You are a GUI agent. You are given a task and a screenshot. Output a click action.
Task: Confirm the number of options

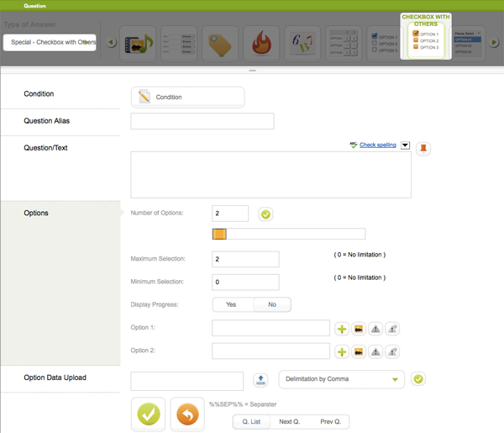265,214
